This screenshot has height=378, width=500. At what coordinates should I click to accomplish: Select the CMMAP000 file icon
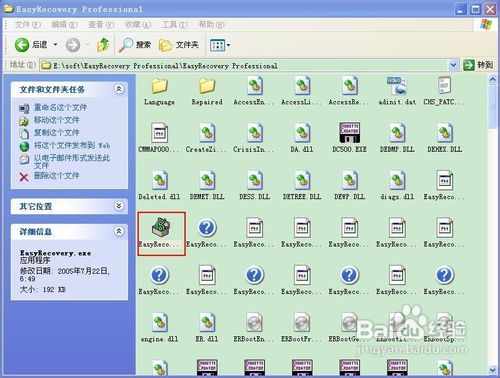tap(159, 133)
